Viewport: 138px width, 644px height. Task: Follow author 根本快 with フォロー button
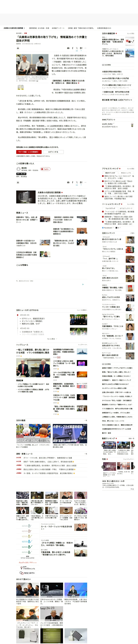point(45,169)
